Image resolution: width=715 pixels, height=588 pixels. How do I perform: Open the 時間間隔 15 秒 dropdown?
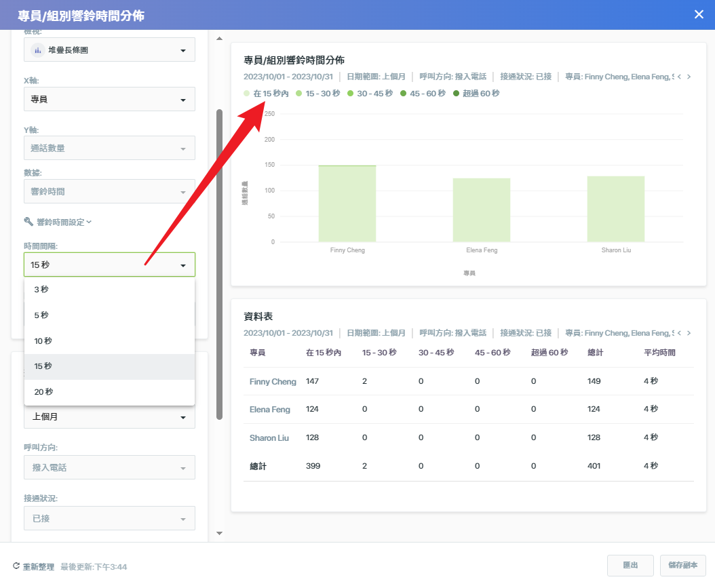[109, 264]
